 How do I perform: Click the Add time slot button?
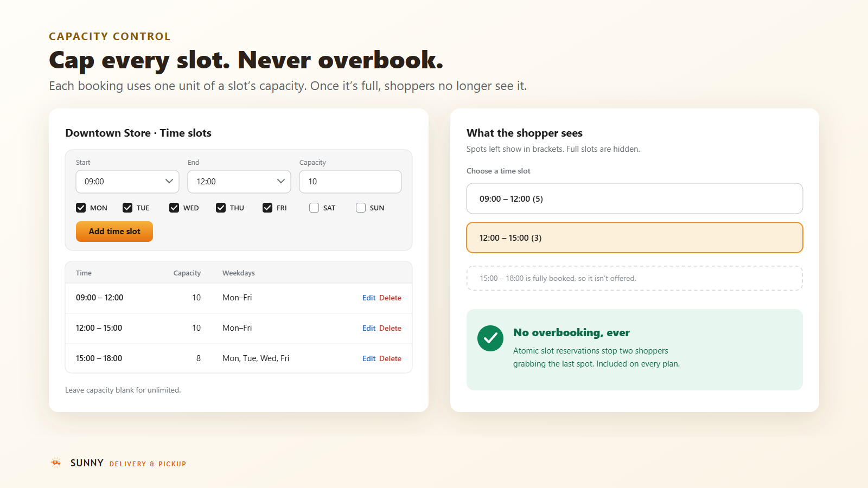click(x=114, y=232)
